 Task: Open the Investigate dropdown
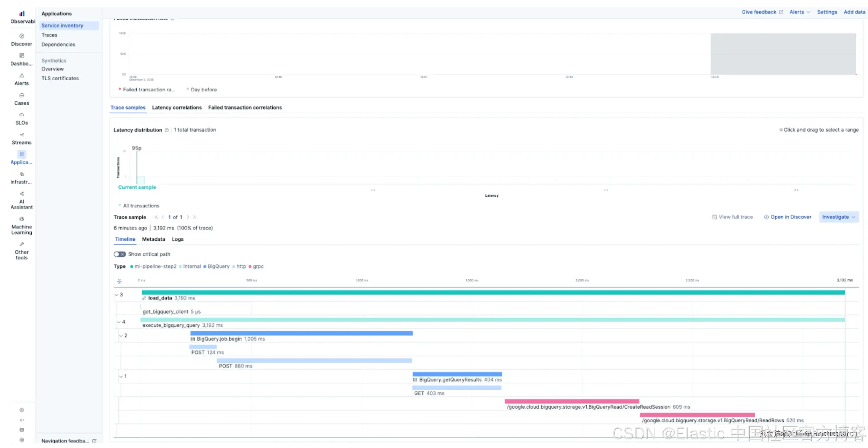(838, 217)
